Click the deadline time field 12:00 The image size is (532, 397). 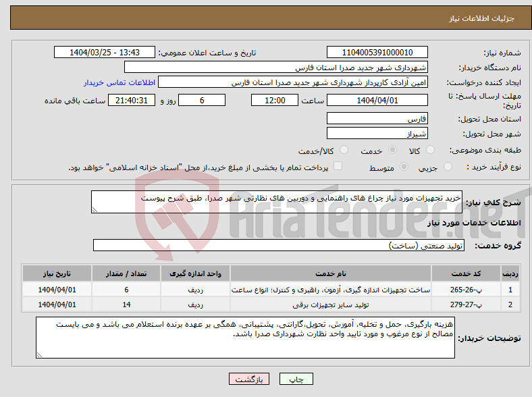point(275,100)
